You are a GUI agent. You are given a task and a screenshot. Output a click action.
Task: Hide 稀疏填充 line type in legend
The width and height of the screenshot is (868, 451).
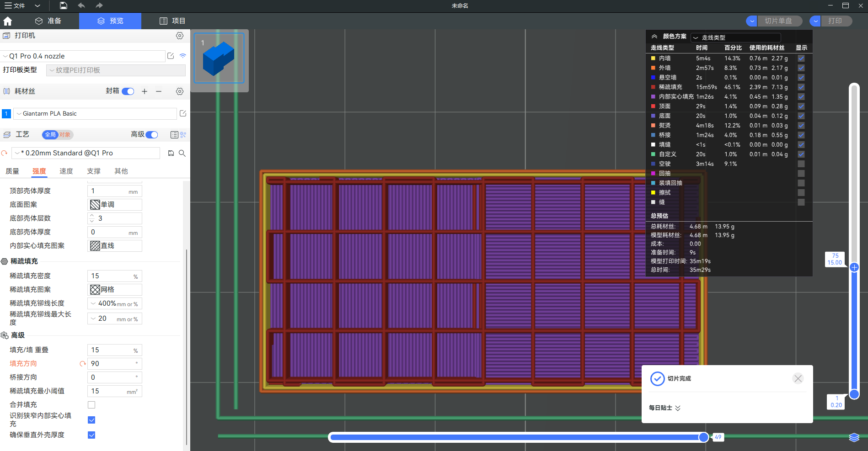[x=801, y=87]
